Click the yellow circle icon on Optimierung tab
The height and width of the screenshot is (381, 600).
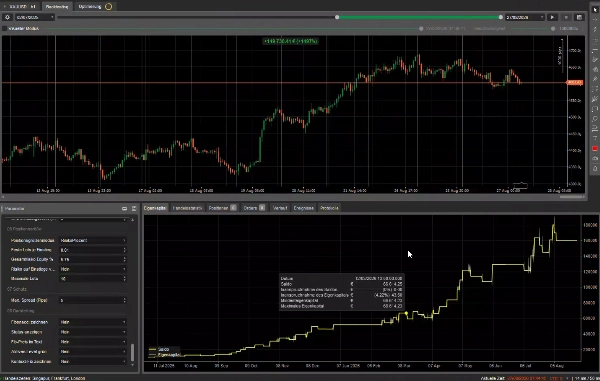click(109, 7)
